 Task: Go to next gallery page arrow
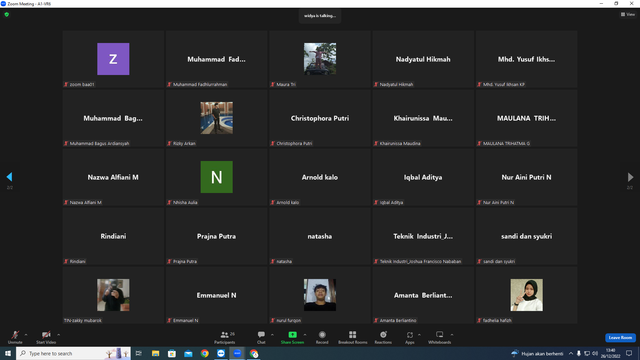click(630, 177)
